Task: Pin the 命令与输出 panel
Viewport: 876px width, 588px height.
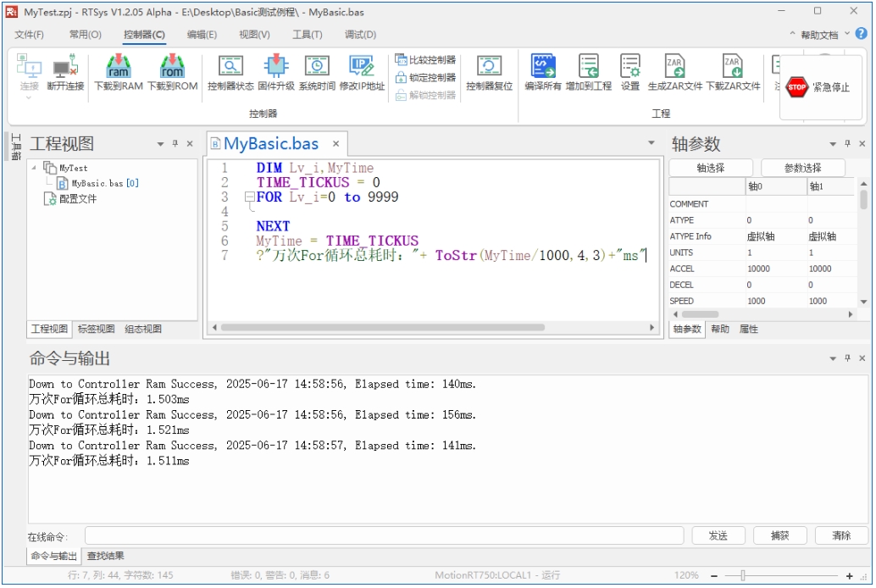Action: [x=847, y=358]
